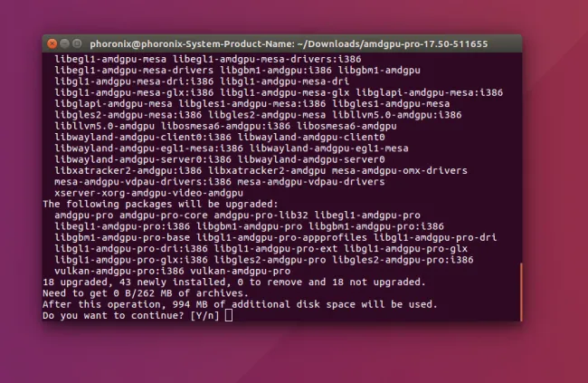
Task: Click 'Do you want to continue?' line
Action: 131,315
